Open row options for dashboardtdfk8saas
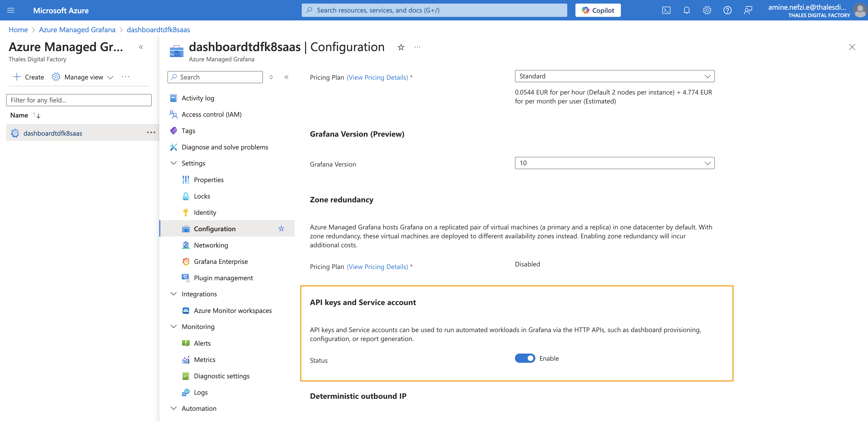The width and height of the screenshot is (868, 421). 151,133
